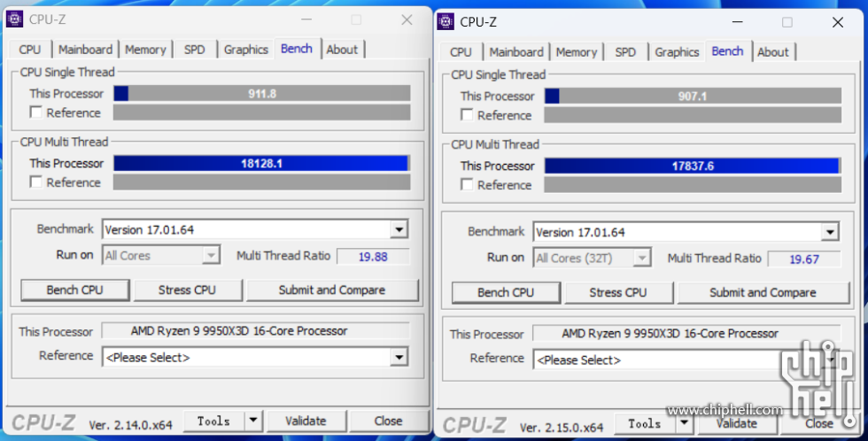
Task: Click Submit and Compare in left window
Action: pyautogui.click(x=332, y=290)
